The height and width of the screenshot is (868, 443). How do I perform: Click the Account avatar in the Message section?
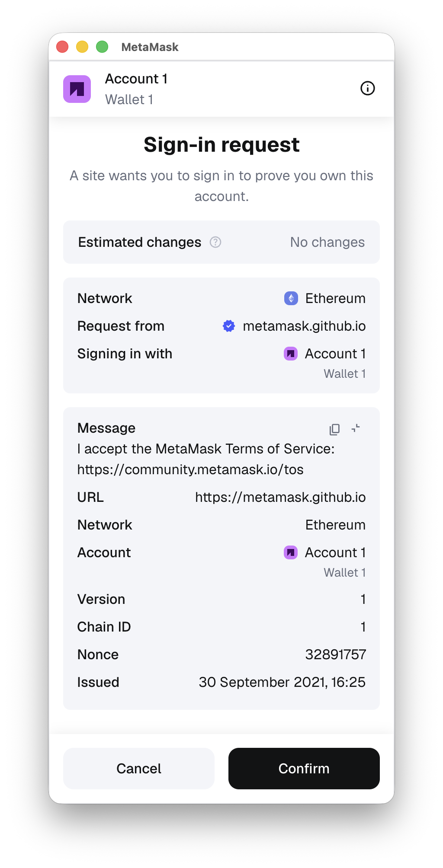point(291,552)
